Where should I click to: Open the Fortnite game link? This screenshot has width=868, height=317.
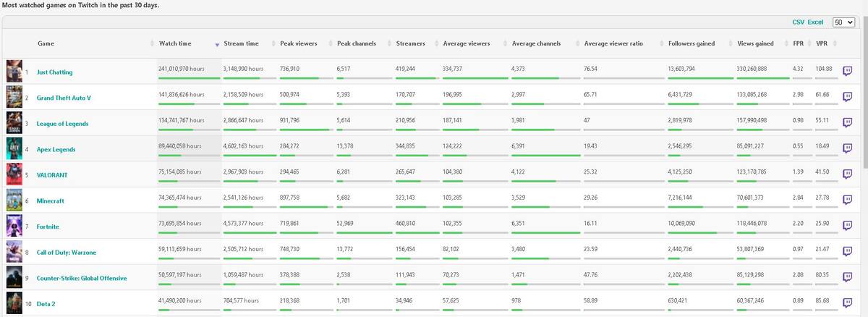pyautogui.click(x=48, y=227)
